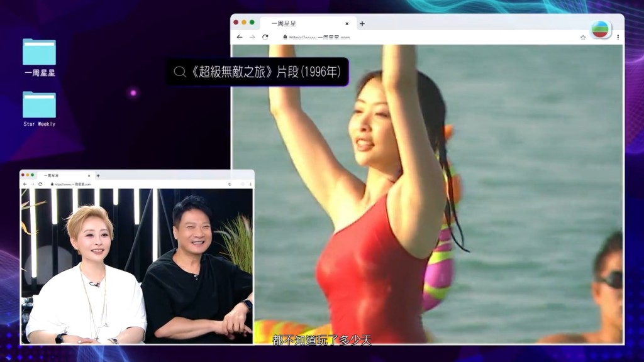644x362 pixels.
Task: Click yellow minimize dot of large browser
Action: tap(244, 22)
